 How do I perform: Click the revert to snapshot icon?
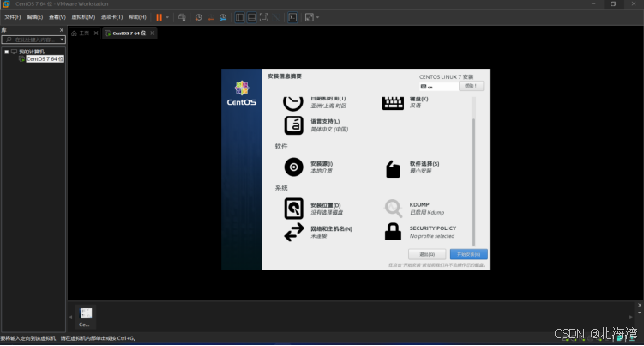(x=211, y=17)
